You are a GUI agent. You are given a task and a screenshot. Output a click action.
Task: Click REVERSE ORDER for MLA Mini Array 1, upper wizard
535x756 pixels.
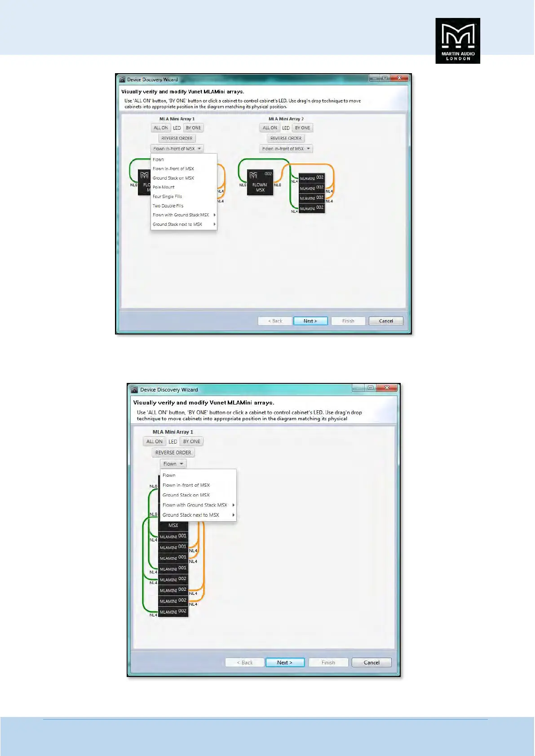tap(177, 138)
